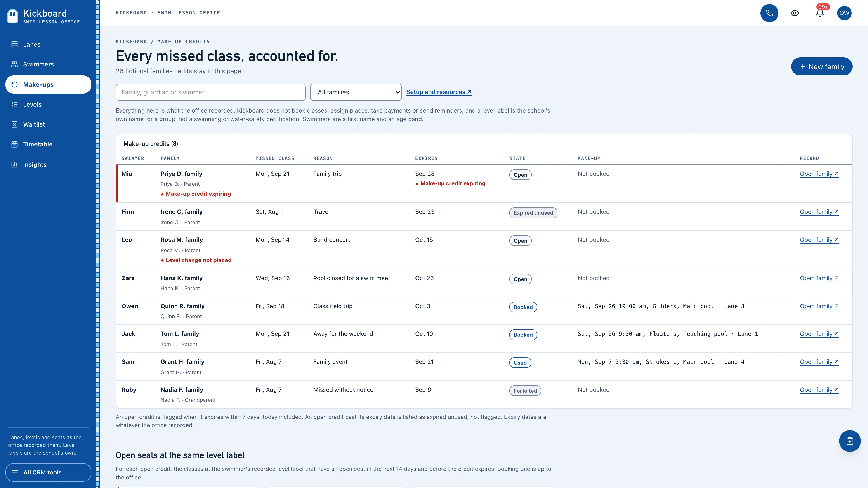Click the Used state badge for Sam

click(520, 363)
